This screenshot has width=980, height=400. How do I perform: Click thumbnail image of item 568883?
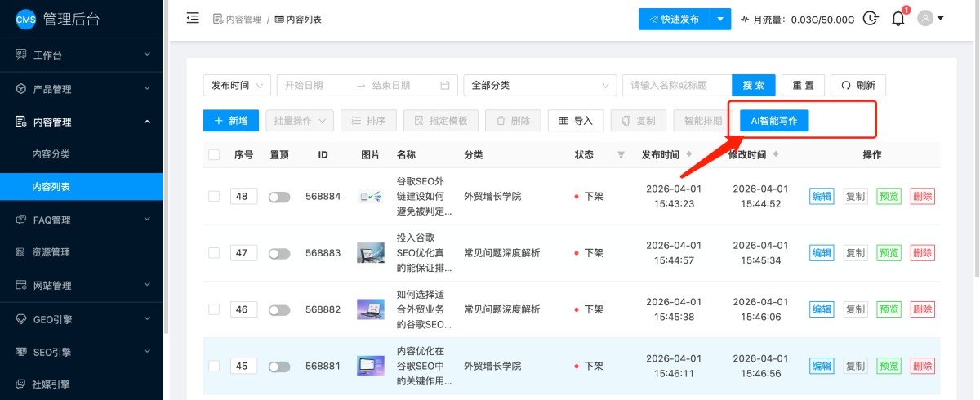pos(371,253)
